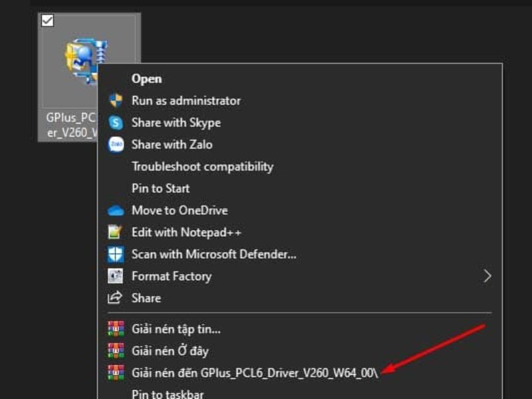Select Run as administrator
The width and height of the screenshot is (532, 399).
[x=186, y=101]
